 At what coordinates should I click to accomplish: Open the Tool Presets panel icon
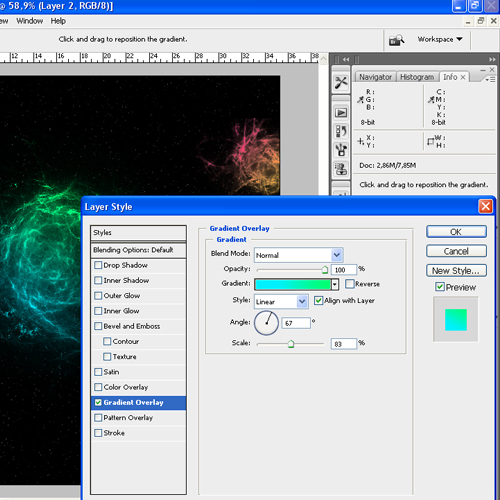tap(341, 82)
